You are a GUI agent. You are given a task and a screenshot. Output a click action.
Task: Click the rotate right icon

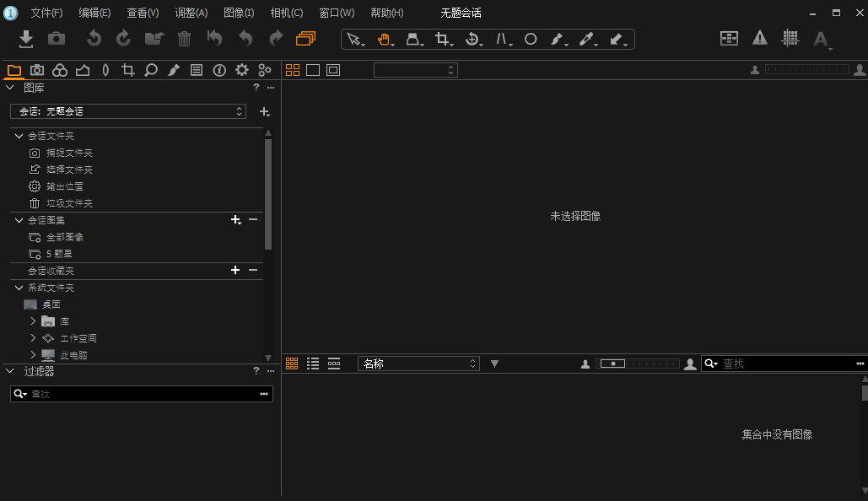(x=123, y=39)
